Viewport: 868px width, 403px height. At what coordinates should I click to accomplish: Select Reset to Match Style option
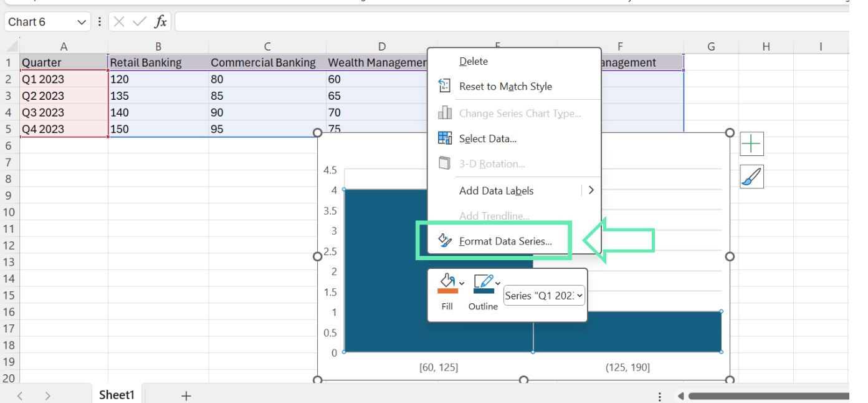click(x=505, y=87)
